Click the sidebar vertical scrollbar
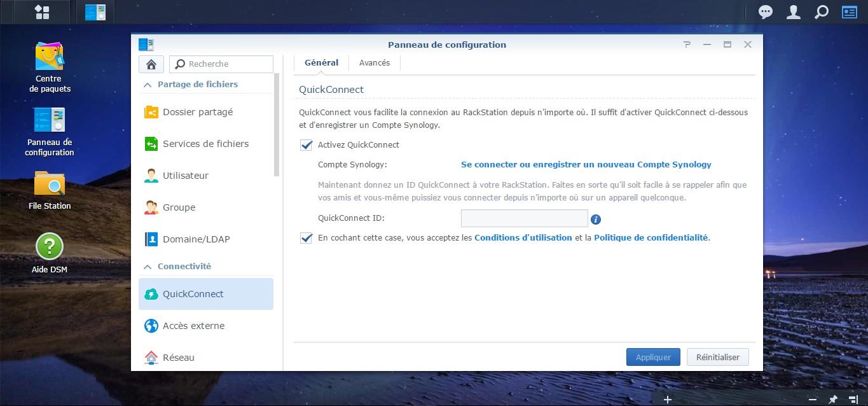 coord(277,124)
